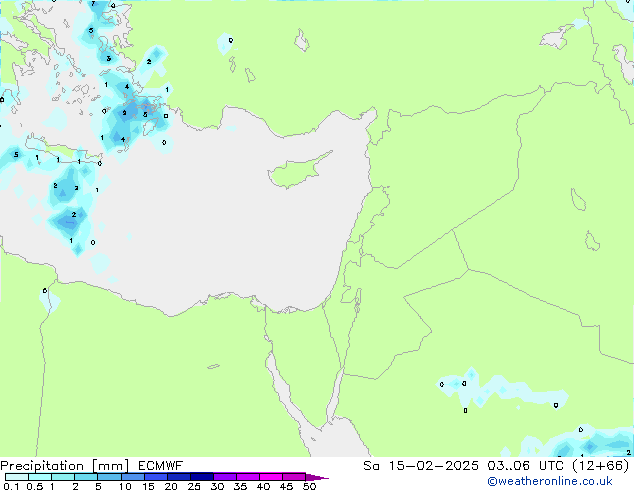
Task: Select the 2–5 mm legend color box
Action: pos(86,477)
